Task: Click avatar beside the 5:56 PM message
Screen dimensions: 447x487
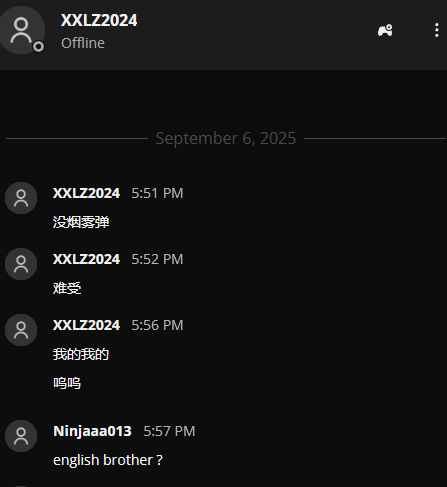Action: (x=21, y=330)
